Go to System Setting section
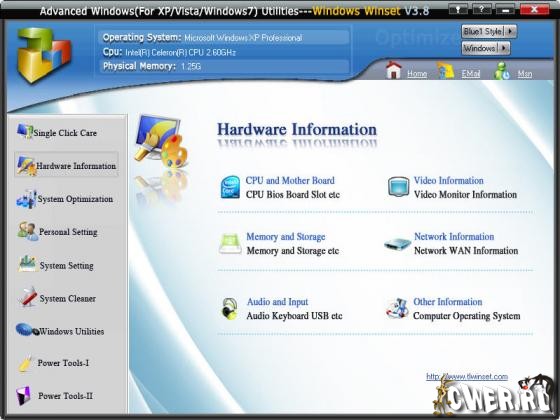Screen dimensions: 560x420 click(67, 265)
